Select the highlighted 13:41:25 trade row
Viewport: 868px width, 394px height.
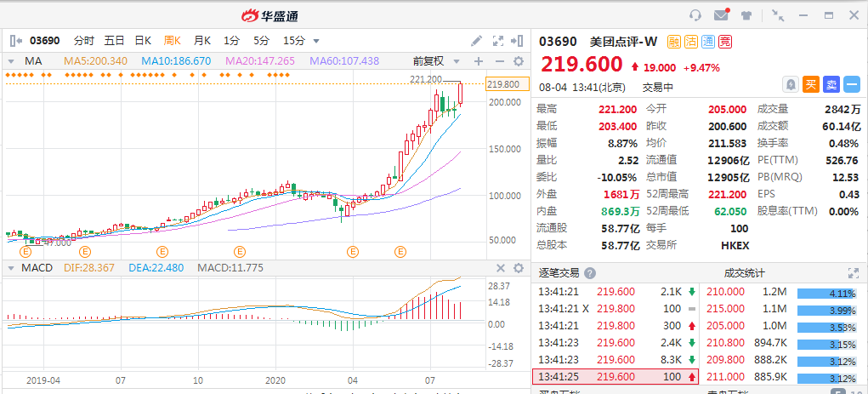coord(616,377)
